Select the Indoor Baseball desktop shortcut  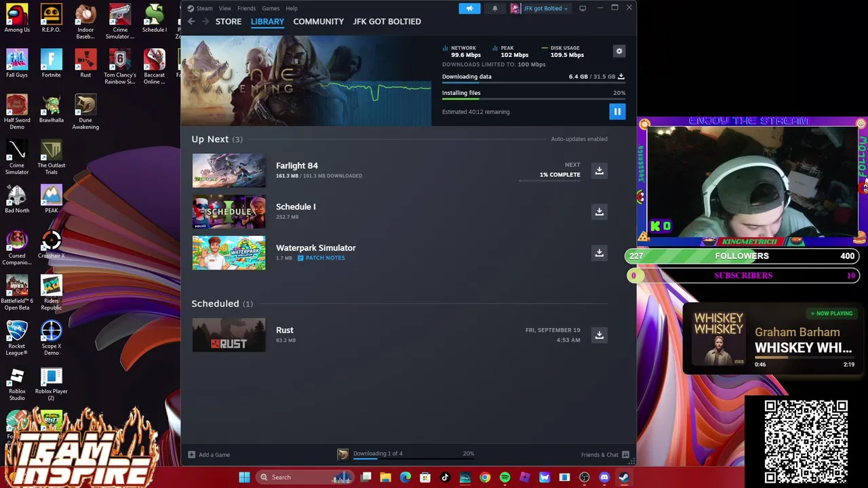[x=85, y=22]
